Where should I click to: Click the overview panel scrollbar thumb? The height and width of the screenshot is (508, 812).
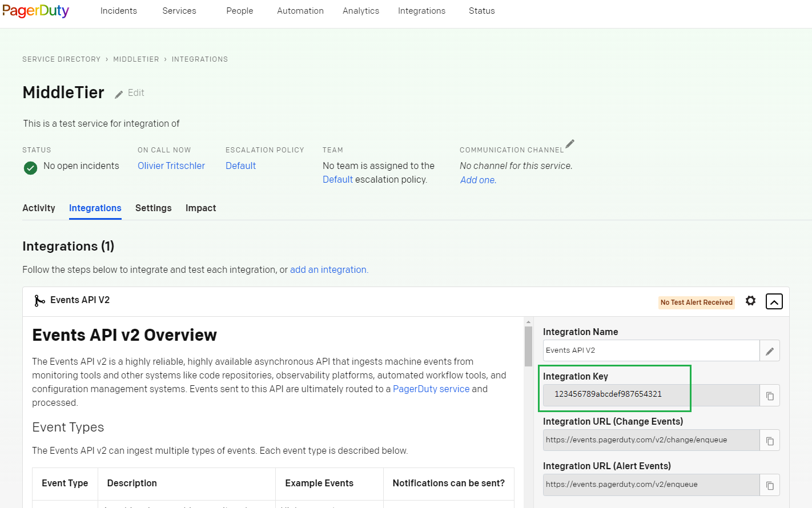[x=528, y=346]
